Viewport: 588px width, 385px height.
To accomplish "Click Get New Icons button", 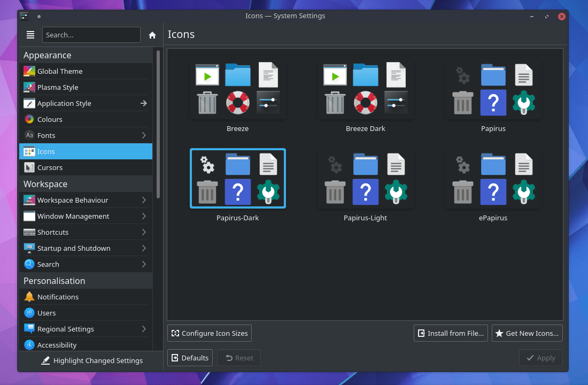I will tap(527, 333).
